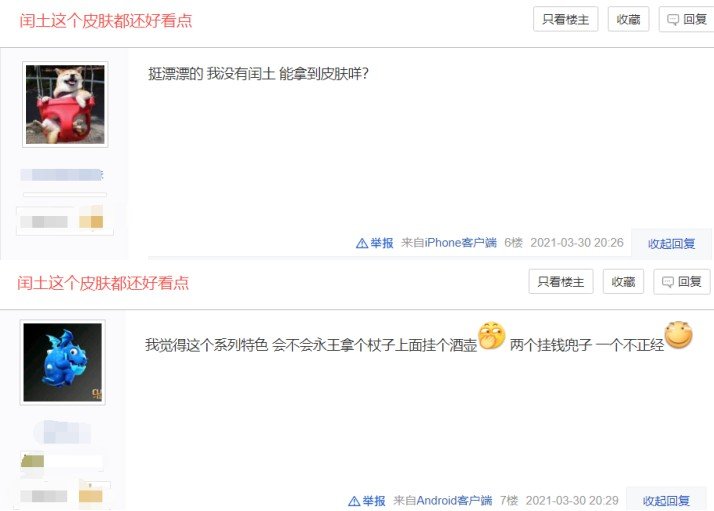Click the orange level badge under the dragon avatar
This screenshot has height=511, width=714.
tap(91, 495)
